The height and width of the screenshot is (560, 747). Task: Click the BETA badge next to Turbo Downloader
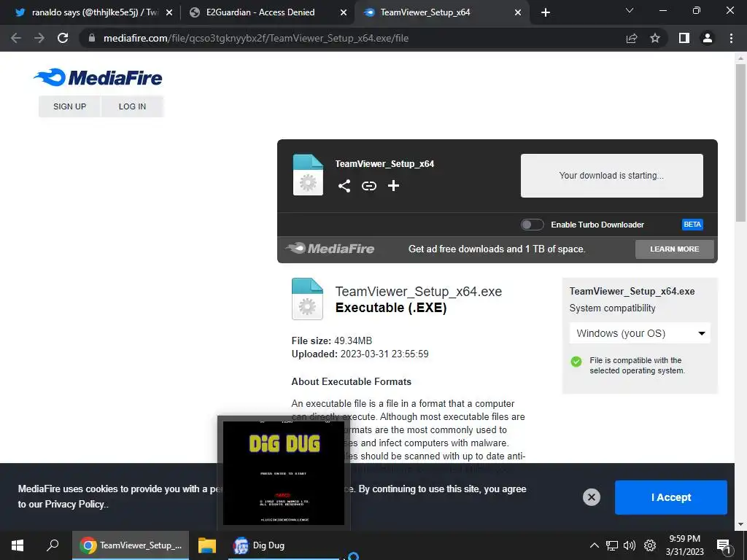tap(692, 225)
